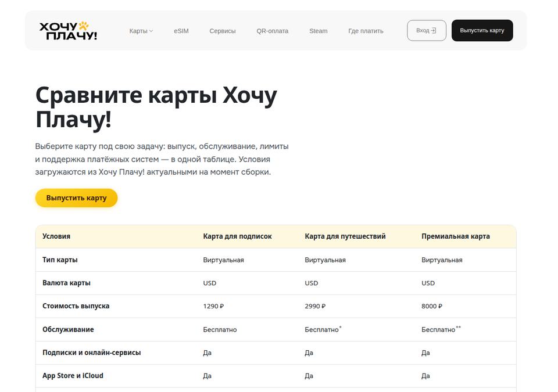Click the Вход login button

click(426, 31)
